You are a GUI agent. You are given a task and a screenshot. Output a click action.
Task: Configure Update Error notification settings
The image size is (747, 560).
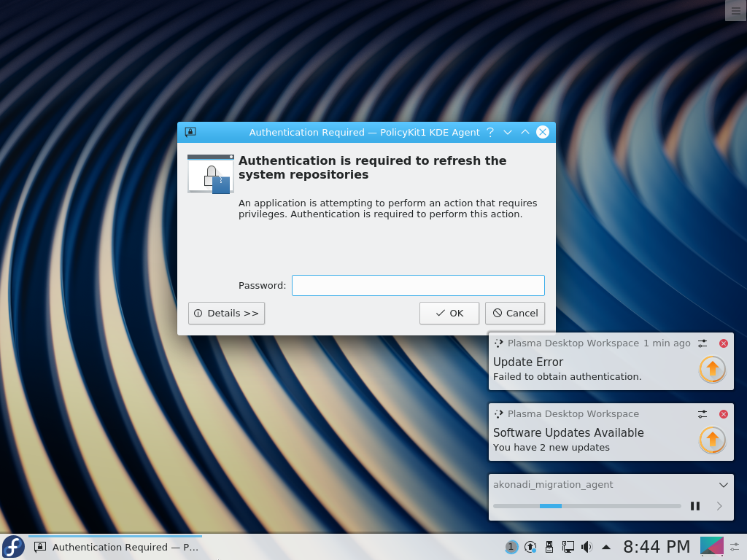point(703,343)
